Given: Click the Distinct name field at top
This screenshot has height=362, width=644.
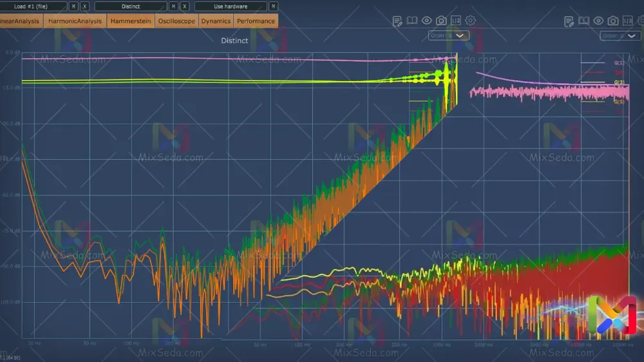Looking at the screenshot, I should coord(130,6).
